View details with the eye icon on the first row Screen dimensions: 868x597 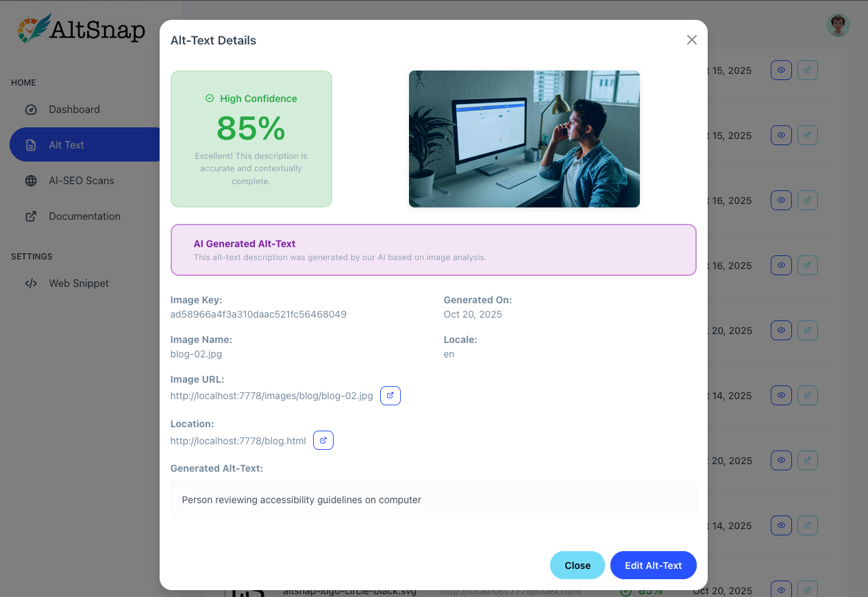[781, 70]
